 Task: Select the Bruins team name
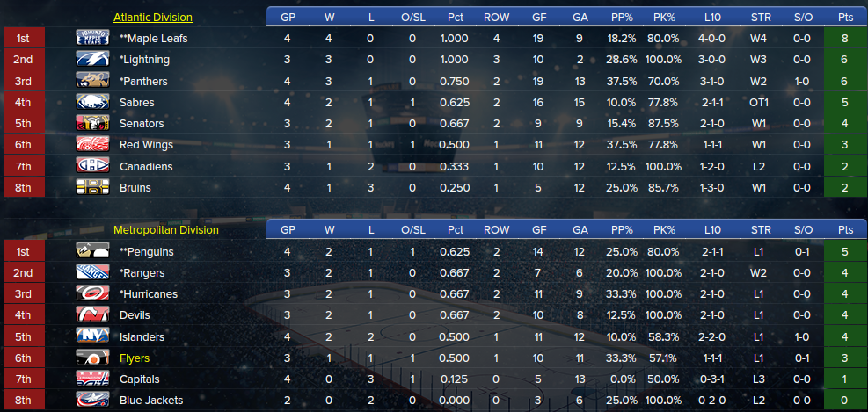135,187
